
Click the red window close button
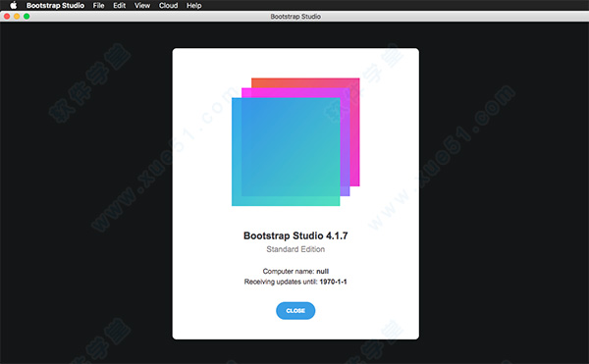[x=7, y=16]
